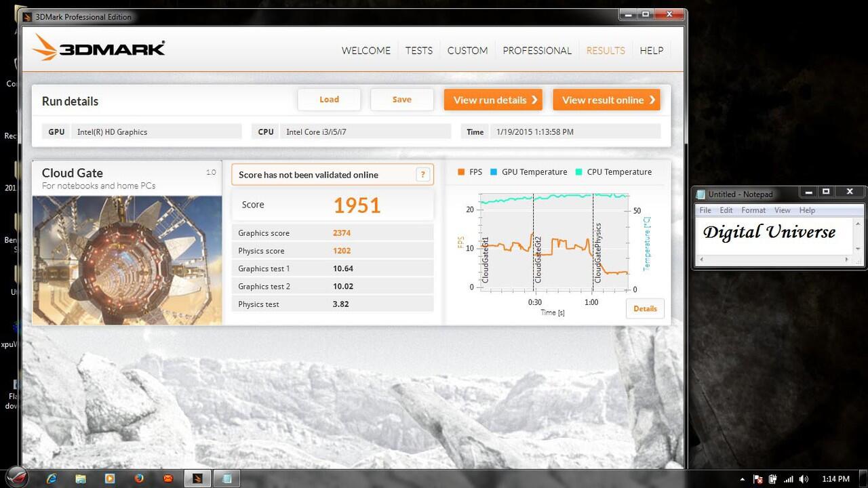Click Physics test value 3.82
Image resolution: width=868 pixels, height=488 pixels.
tap(341, 304)
